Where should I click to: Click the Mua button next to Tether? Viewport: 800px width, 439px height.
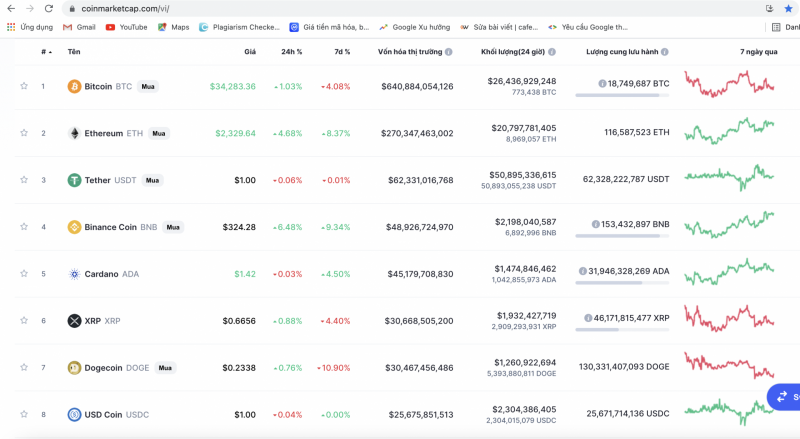point(152,180)
